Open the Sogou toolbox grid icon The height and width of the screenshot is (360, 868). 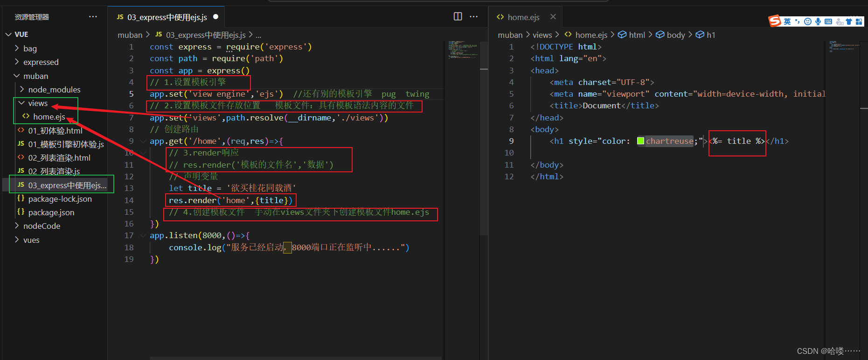859,21
